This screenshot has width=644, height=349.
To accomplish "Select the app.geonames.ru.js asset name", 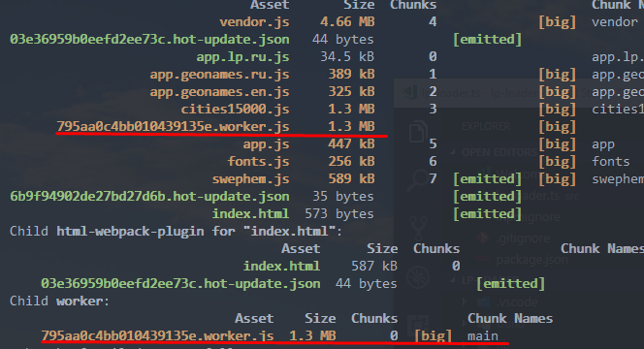I will 219,75.
